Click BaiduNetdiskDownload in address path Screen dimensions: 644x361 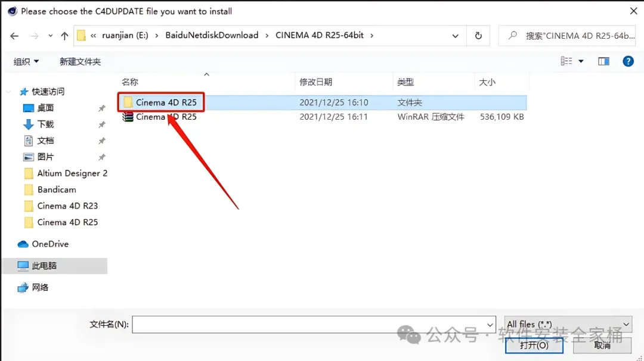point(212,35)
